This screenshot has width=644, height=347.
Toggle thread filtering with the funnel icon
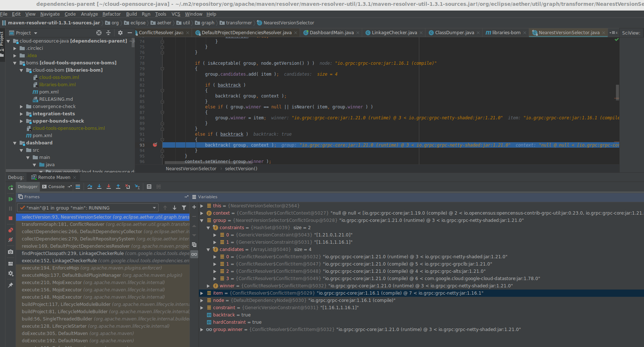tap(184, 207)
